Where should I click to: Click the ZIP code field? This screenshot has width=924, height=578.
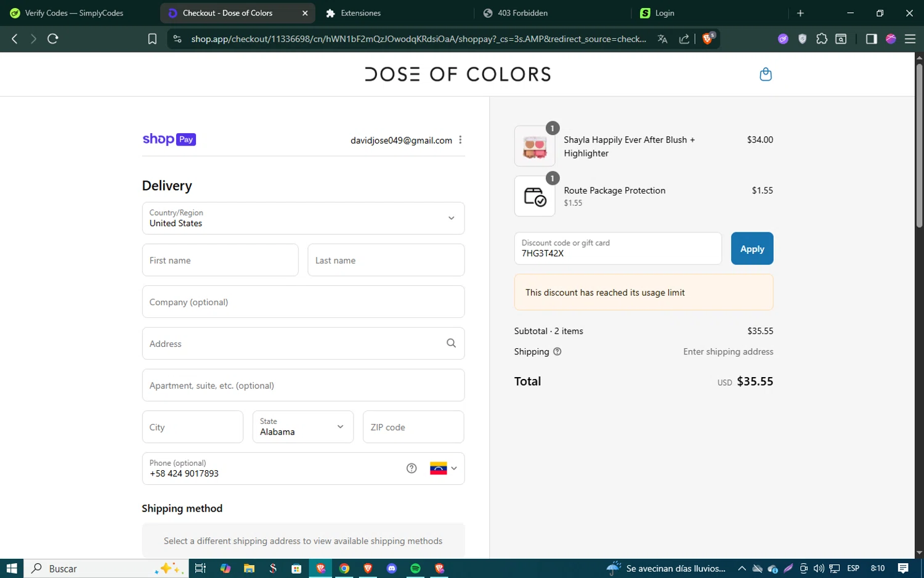click(413, 426)
